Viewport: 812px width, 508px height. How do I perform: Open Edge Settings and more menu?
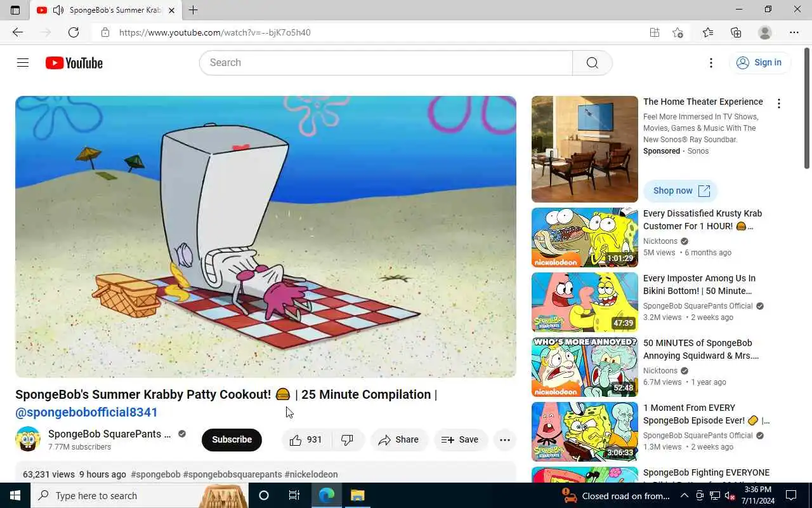click(794, 32)
